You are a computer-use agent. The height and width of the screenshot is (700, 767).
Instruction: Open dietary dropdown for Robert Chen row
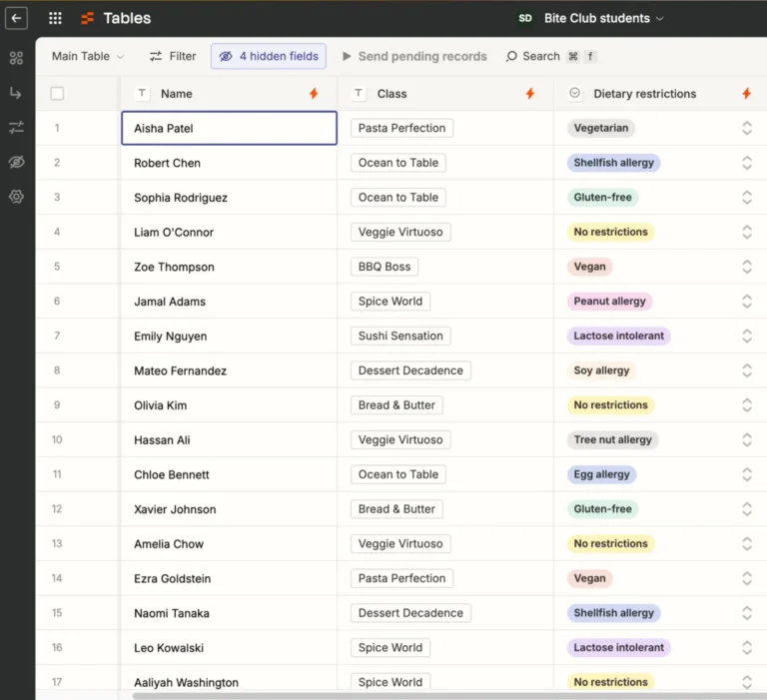coord(746,163)
